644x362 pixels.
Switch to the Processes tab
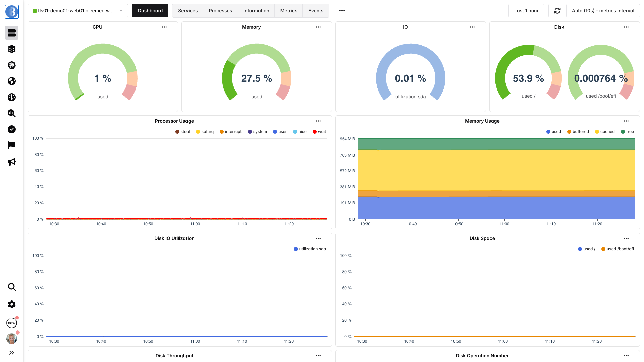[220, 11]
